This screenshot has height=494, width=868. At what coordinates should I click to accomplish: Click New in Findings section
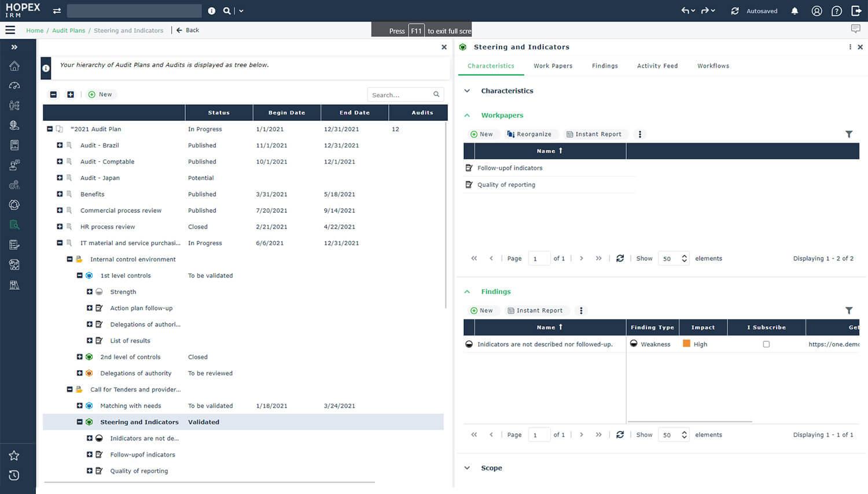click(481, 311)
